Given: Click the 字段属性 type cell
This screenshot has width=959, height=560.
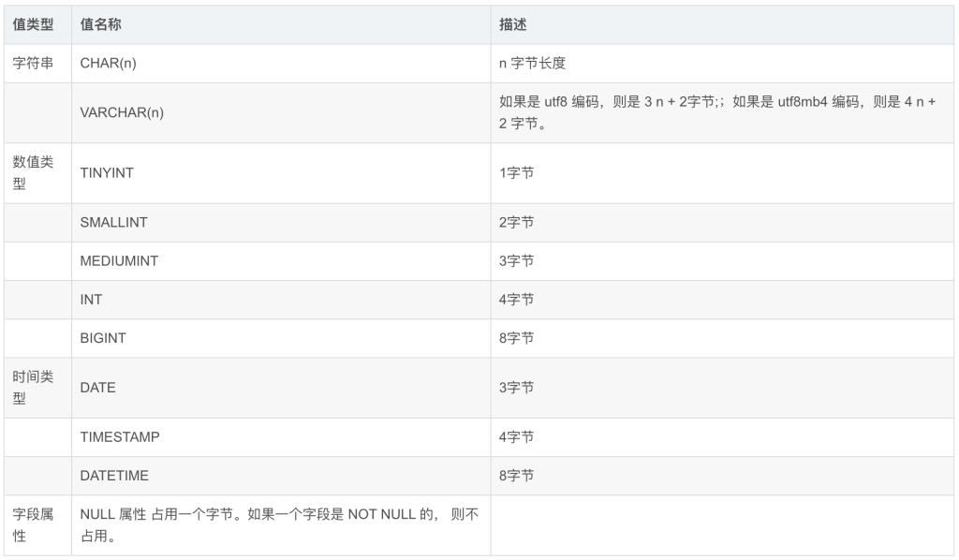Looking at the screenshot, I should coord(37,525).
